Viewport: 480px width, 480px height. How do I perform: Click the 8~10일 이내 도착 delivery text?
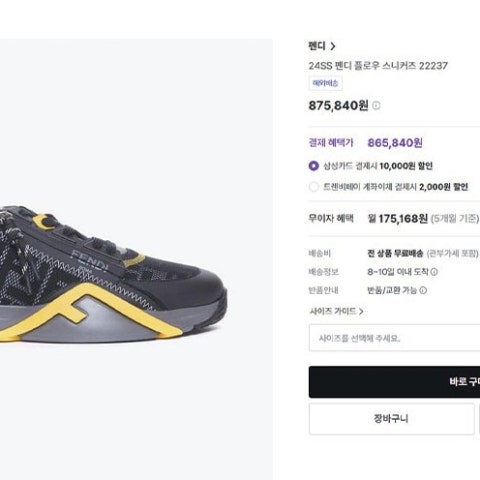(398, 272)
